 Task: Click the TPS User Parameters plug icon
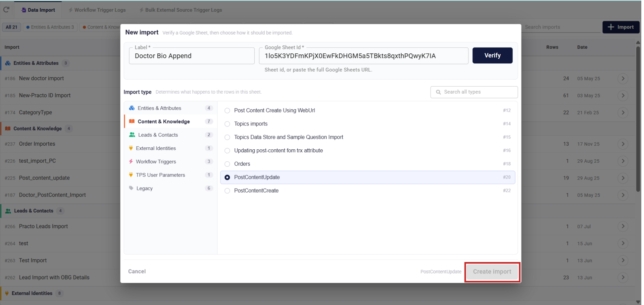point(131,175)
